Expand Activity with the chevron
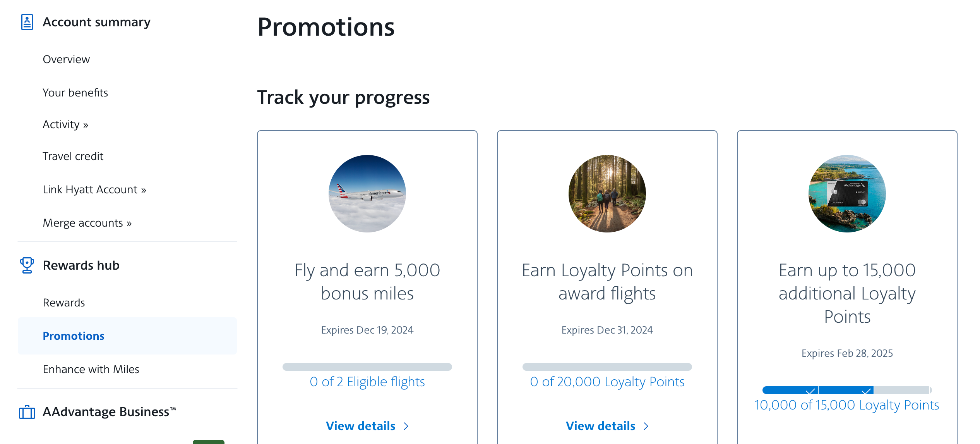The height and width of the screenshot is (444, 980). pyautogui.click(x=86, y=124)
